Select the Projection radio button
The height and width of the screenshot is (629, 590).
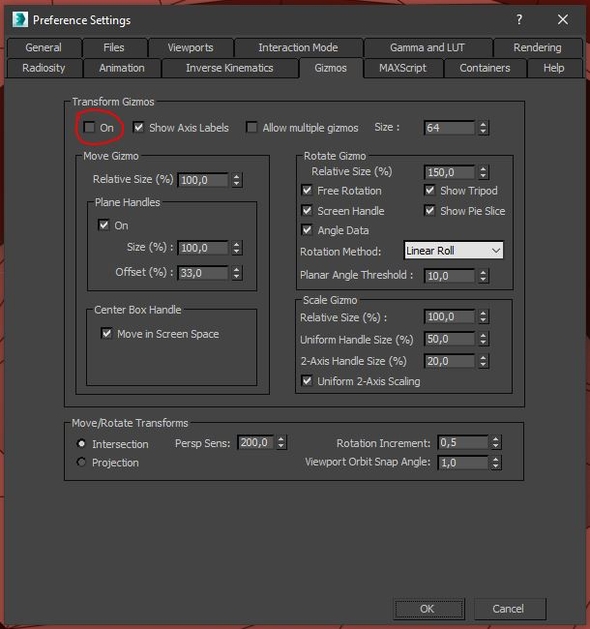81,462
